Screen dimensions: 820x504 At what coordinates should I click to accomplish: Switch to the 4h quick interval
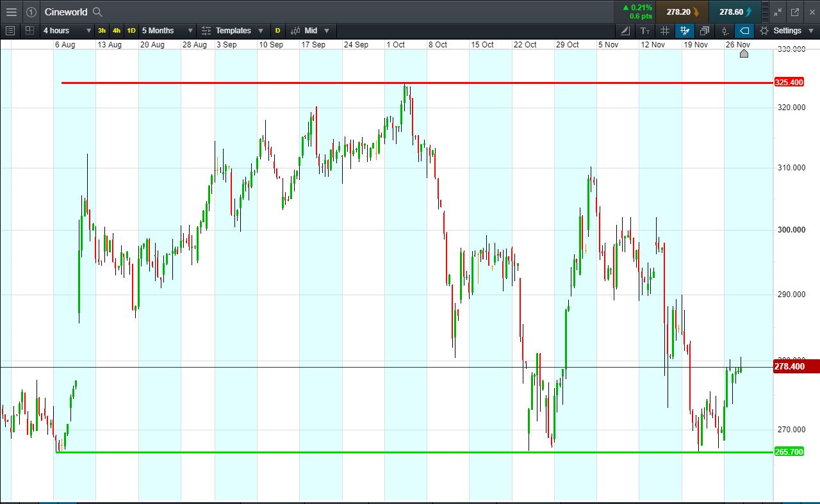(x=116, y=30)
